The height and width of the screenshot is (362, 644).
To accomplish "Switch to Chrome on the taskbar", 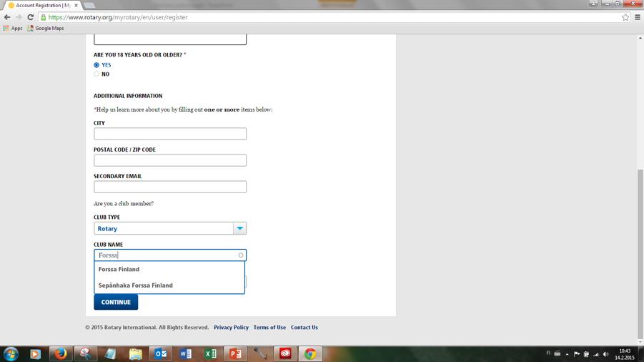I will pyautogui.click(x=310, y=354).
